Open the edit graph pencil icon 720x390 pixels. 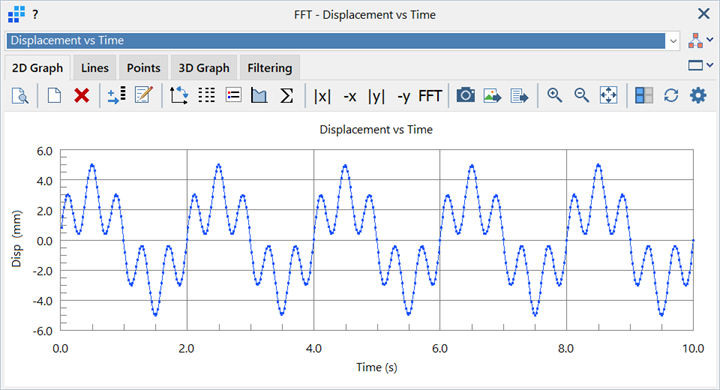pyautogui.click(x=144, y=96)
